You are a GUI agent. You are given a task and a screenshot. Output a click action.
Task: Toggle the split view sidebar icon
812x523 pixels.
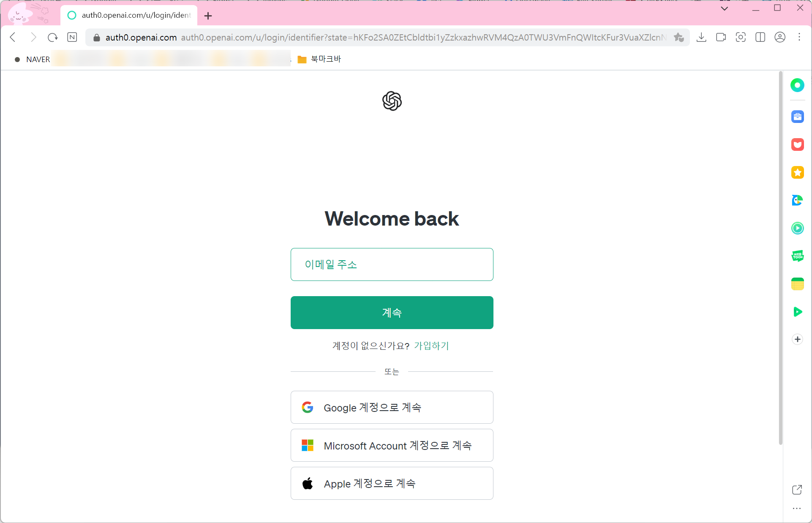click(x=760, y=37)
